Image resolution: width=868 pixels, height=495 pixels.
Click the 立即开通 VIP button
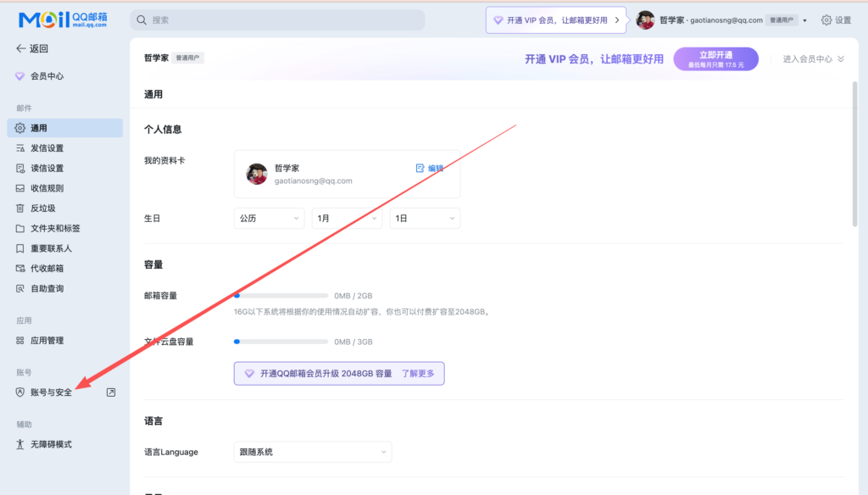[x=716, y=58]
